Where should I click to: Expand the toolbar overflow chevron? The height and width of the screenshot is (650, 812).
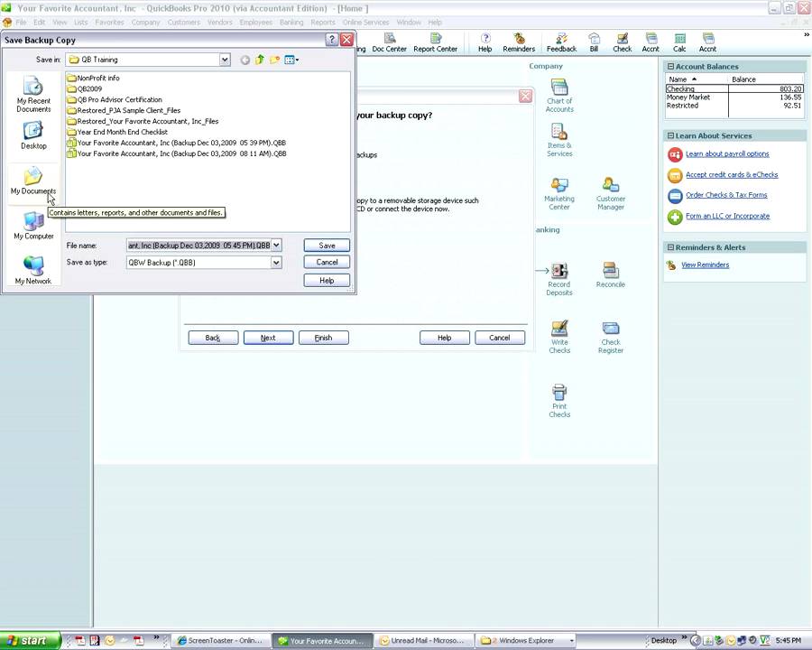807,34
